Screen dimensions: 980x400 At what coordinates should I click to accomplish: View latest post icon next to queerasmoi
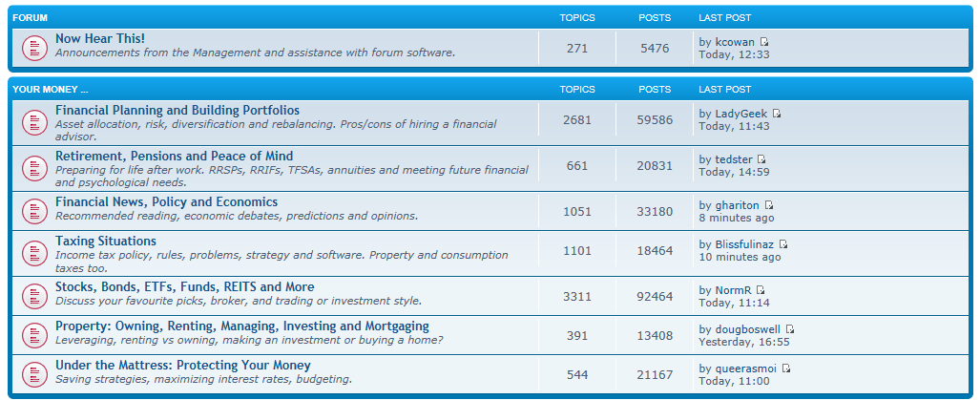pyautogui.click(x=786, y=368)
